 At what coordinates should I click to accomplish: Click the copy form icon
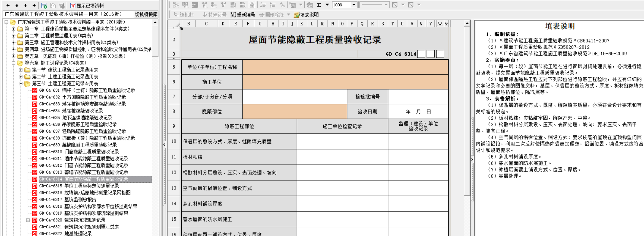53,5
